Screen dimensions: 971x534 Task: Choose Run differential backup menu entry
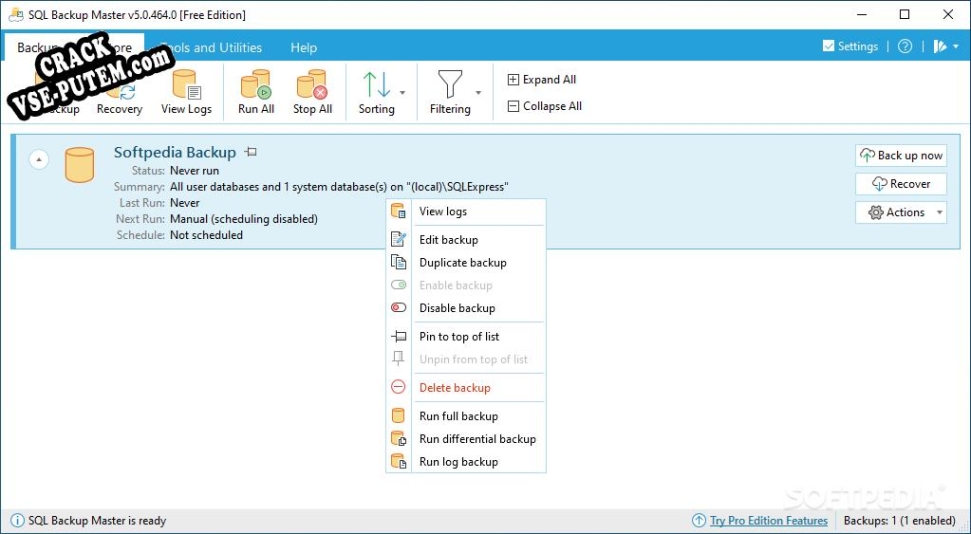(466, 439)
